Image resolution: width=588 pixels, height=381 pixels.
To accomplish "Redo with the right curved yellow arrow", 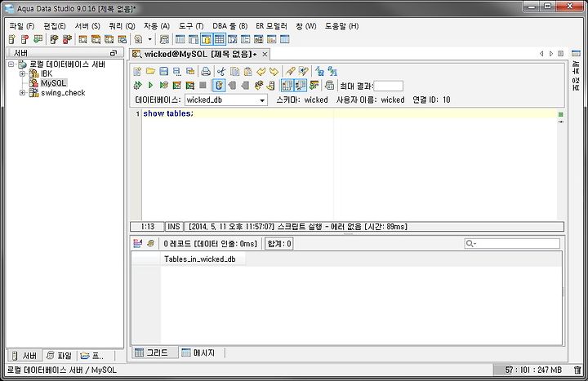I will tap(274, 71).
